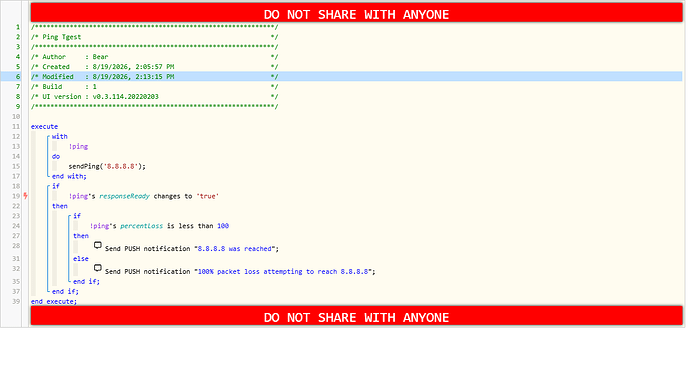Click the "do" keyword on line 14

(x=56, y=156)
